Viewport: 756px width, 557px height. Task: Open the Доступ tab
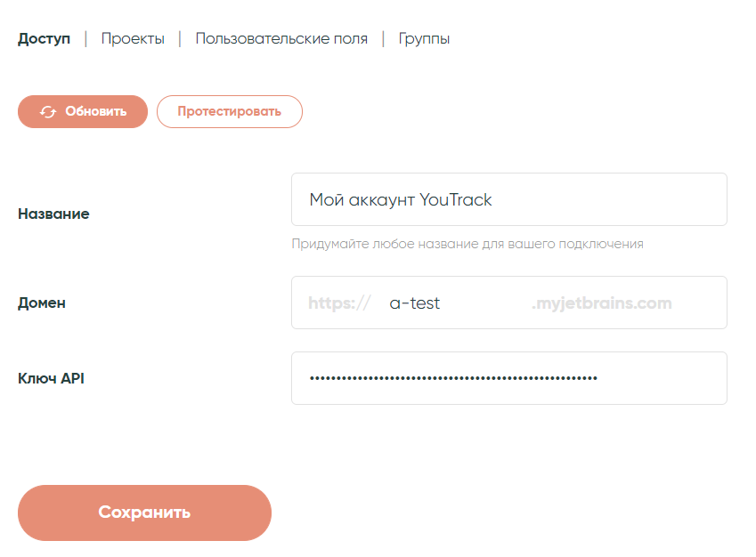click(x=44, y=39)
